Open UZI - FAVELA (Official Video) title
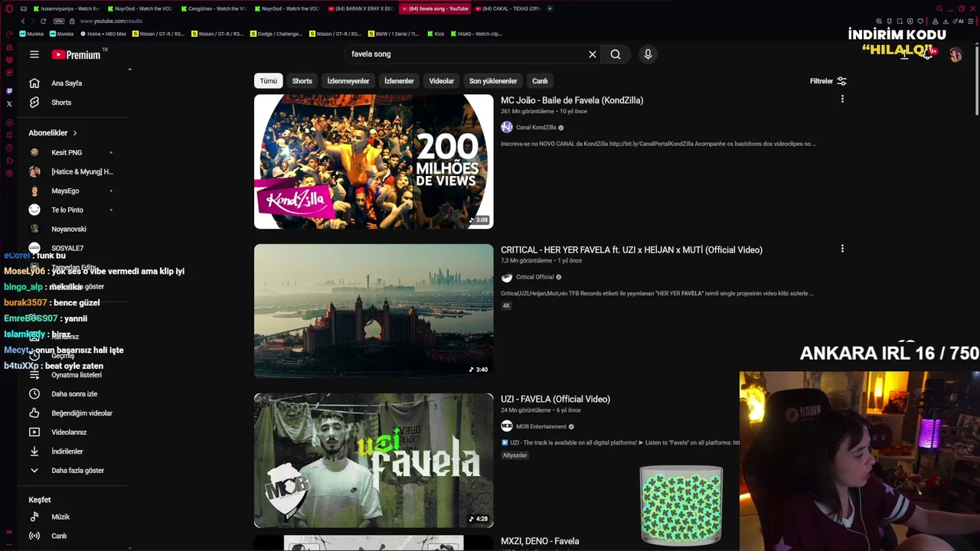The width and height of the screenshot is (980, 551). [x=555, y=399]
